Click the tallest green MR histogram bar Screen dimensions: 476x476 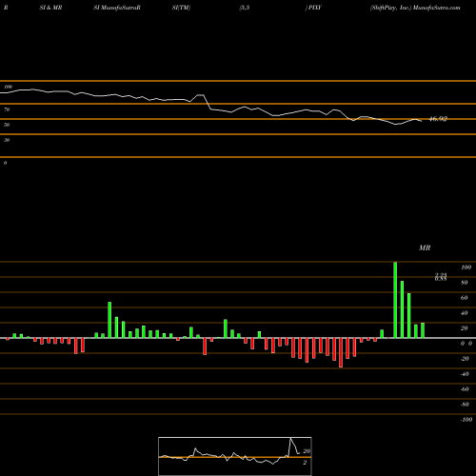(x=395, y=300)
